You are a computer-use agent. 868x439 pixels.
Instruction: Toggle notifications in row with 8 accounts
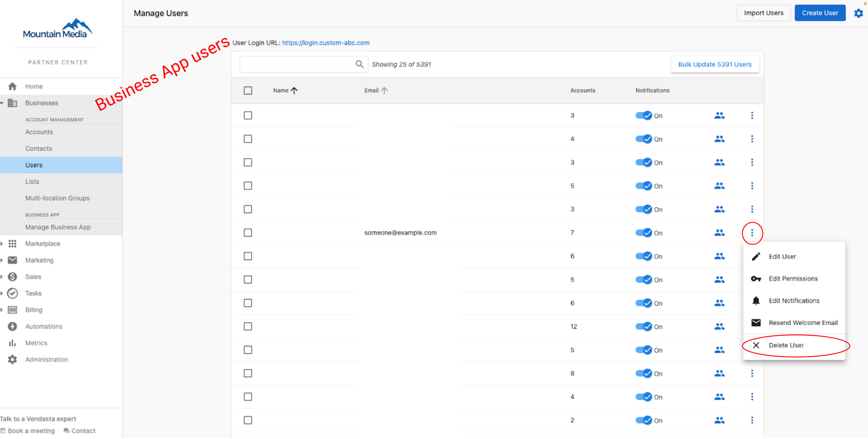[x=643, y=373]
